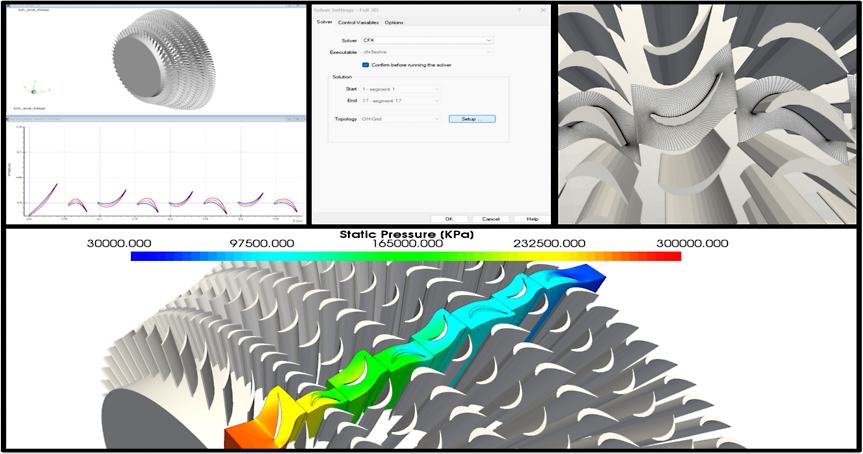863x454 pixels.
Task: Open the End segment 17 dropdown
Action: (x=401, y=101)
